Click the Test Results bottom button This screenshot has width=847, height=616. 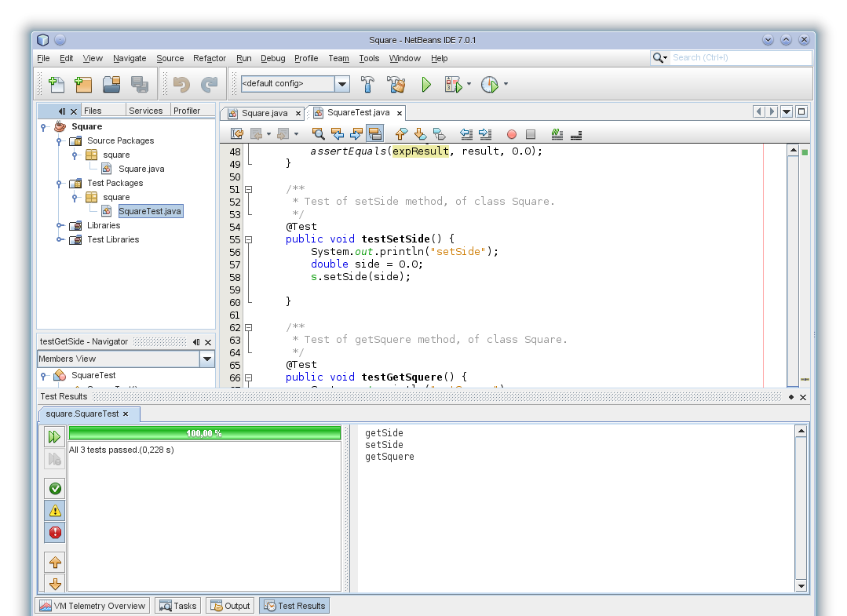tap(294, 606)
